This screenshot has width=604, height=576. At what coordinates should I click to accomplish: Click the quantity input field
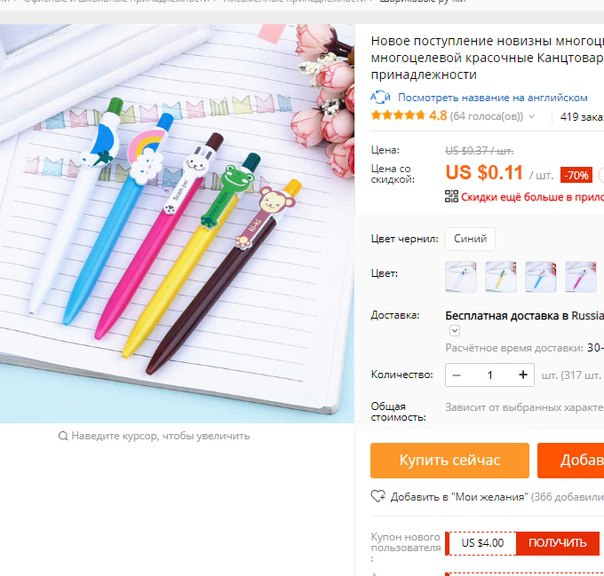pyautogui.click(x=490, y=375)
